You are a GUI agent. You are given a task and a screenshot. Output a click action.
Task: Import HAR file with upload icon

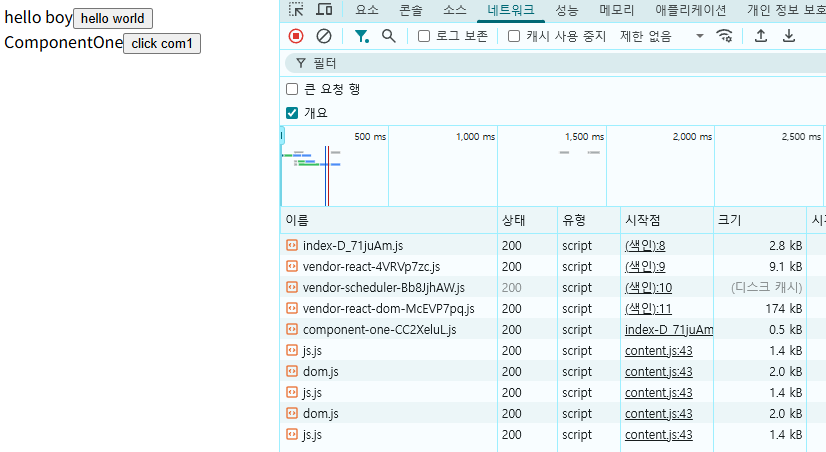(x=761, y=36)
